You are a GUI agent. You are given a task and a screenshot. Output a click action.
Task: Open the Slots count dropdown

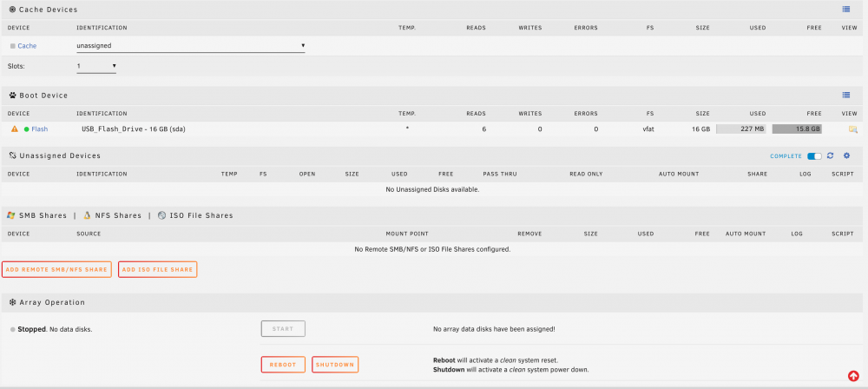96,67
